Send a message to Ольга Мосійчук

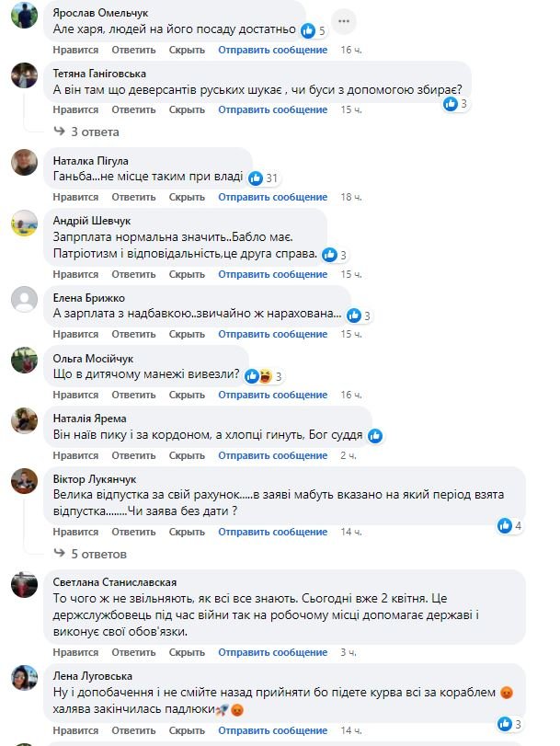[272, 395]
